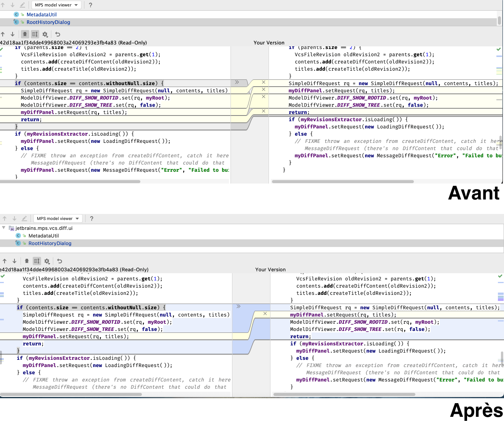The width and height of the screenshot is (504, 421).
Task: Revert the 'return;' change with X in Avant gutter
Action: [264, 111]
